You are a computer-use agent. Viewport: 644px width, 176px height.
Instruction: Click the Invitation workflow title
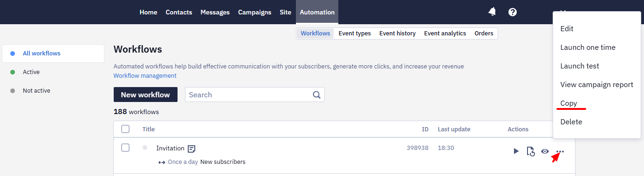(171, 148)
